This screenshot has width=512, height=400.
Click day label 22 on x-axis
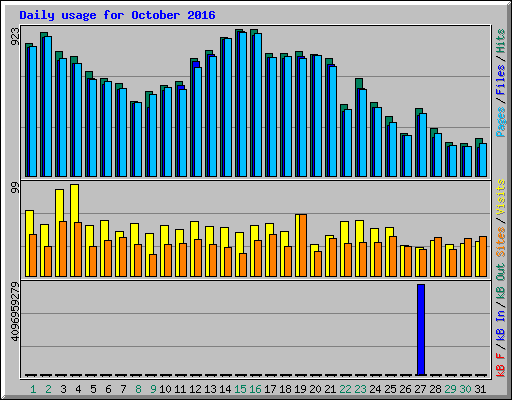(x=345, y=389)
